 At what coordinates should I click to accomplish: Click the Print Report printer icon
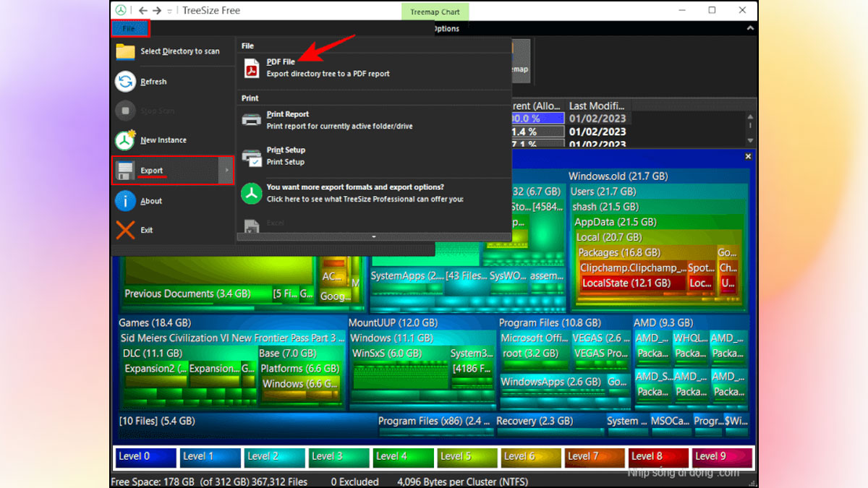(251, 120)
